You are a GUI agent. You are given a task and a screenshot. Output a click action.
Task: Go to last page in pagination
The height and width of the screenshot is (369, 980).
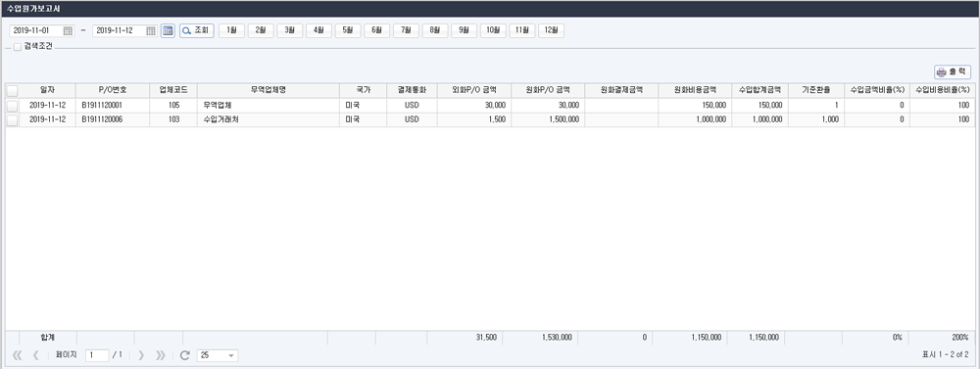(161, 355)
